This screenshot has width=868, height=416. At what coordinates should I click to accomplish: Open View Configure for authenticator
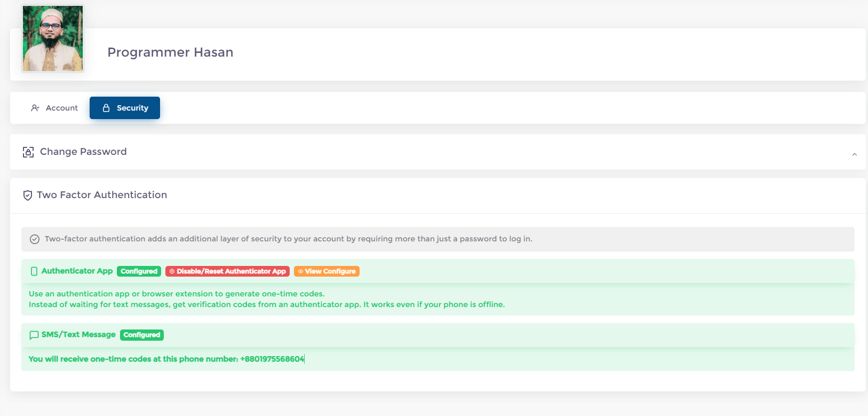pos(327,271)
